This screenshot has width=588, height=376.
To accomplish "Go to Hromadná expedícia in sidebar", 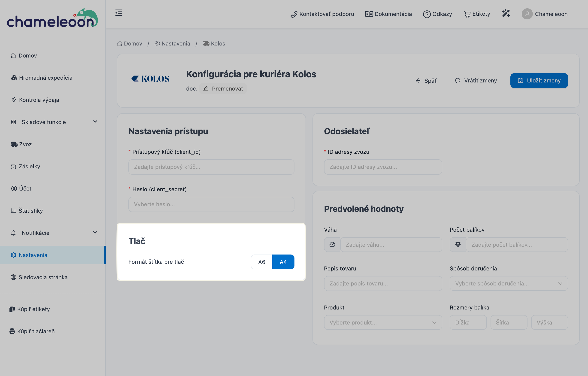I will [45, 78].
